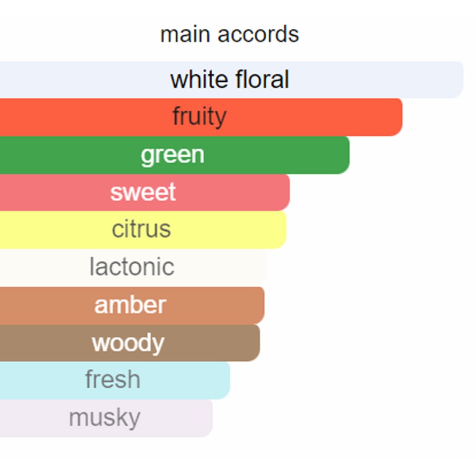Viewport: 476px width, 476px height.
Task: Select the lactonic accord bar
Action: pyautogui.click(x=133, y=267)
